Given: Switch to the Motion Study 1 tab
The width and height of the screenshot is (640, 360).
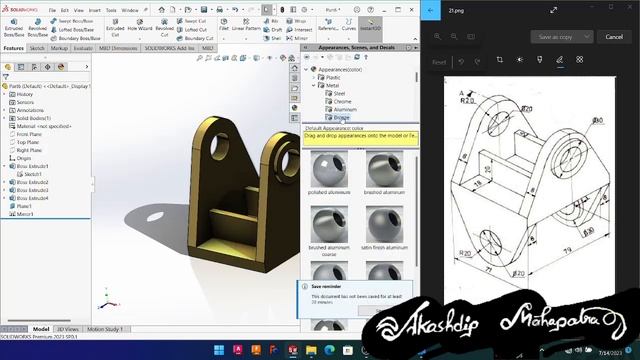Looking at the screenshot, I should click(104, 329).
